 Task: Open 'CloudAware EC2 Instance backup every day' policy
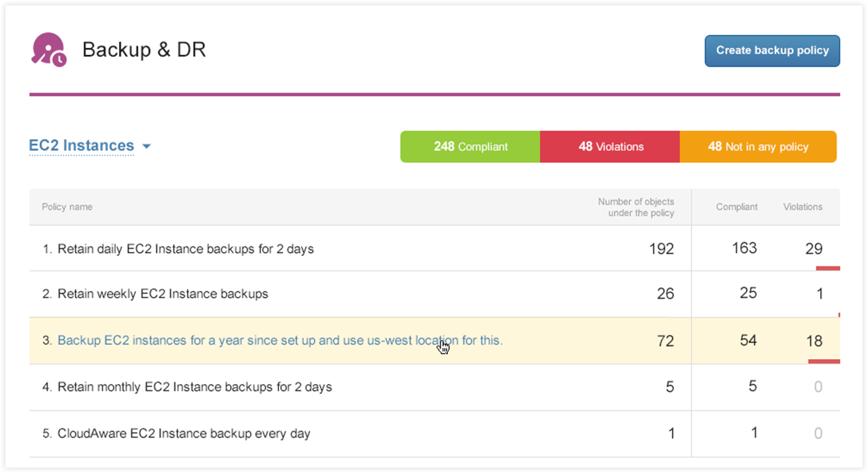coord(183,434)
